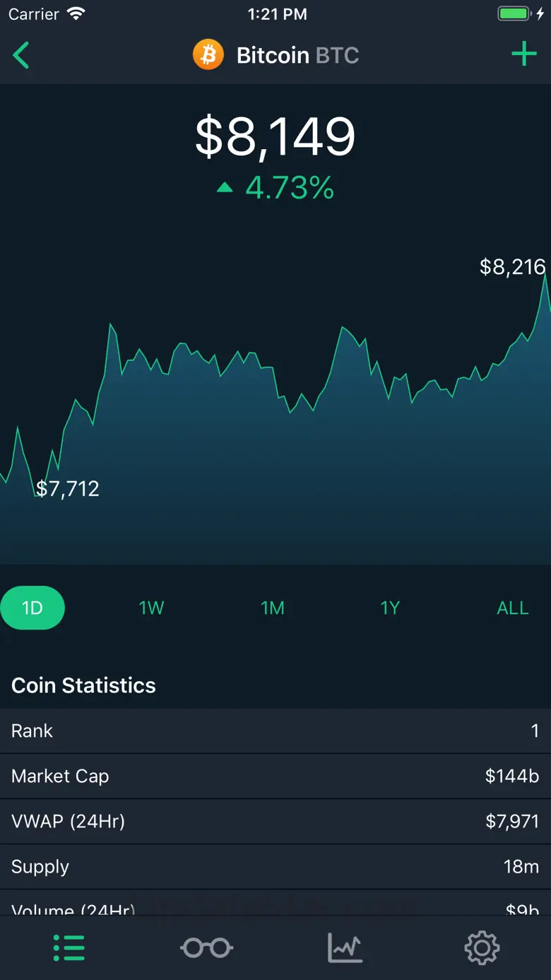Switch chart to 1W range
Screen dimensions: 551x980
coord(151,608)
